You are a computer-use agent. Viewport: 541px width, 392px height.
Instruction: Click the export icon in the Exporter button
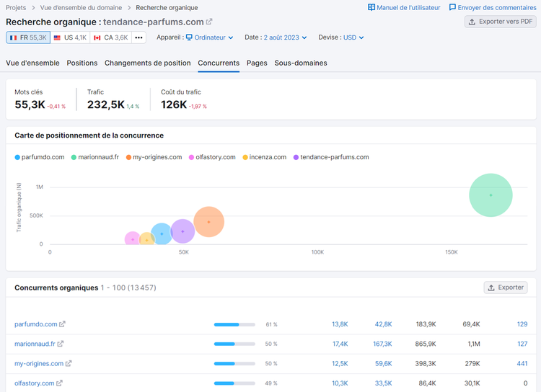point(491,288)
